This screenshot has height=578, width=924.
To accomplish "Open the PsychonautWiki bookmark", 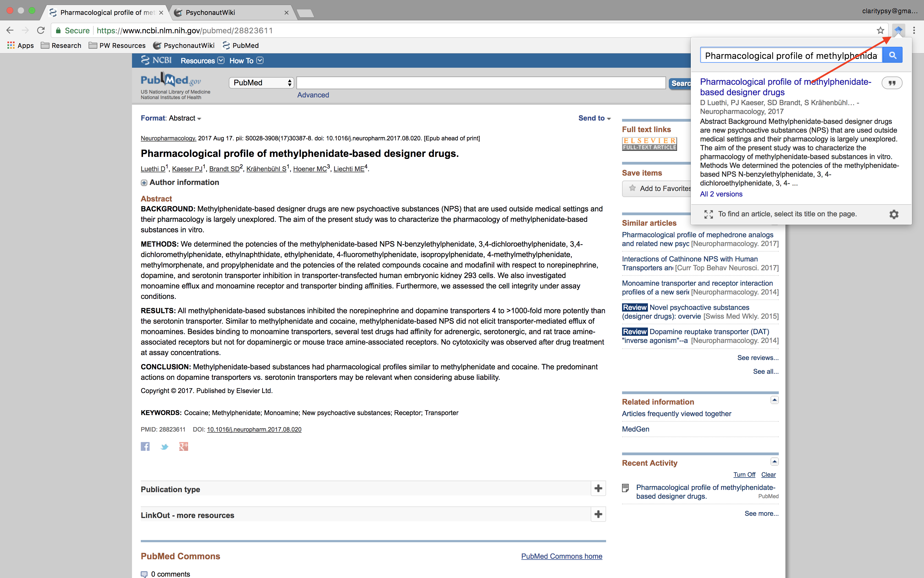I will pos(184,45).
